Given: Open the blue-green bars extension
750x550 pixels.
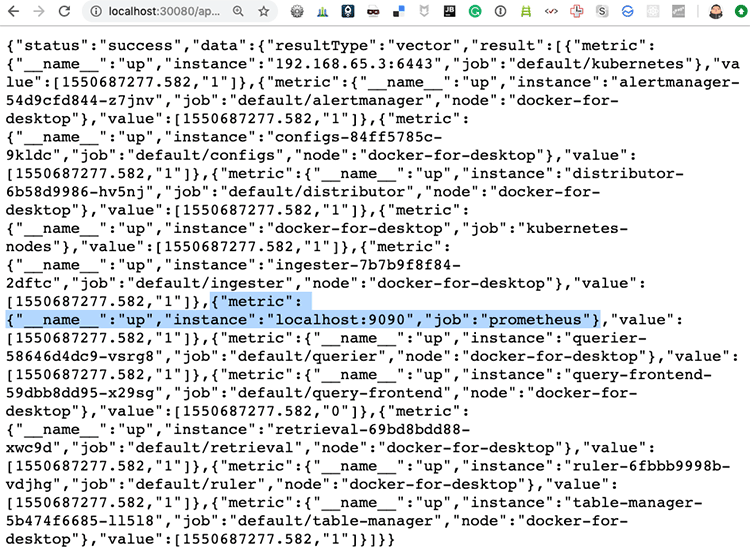Looking at the screenshot, I should 322,11.
